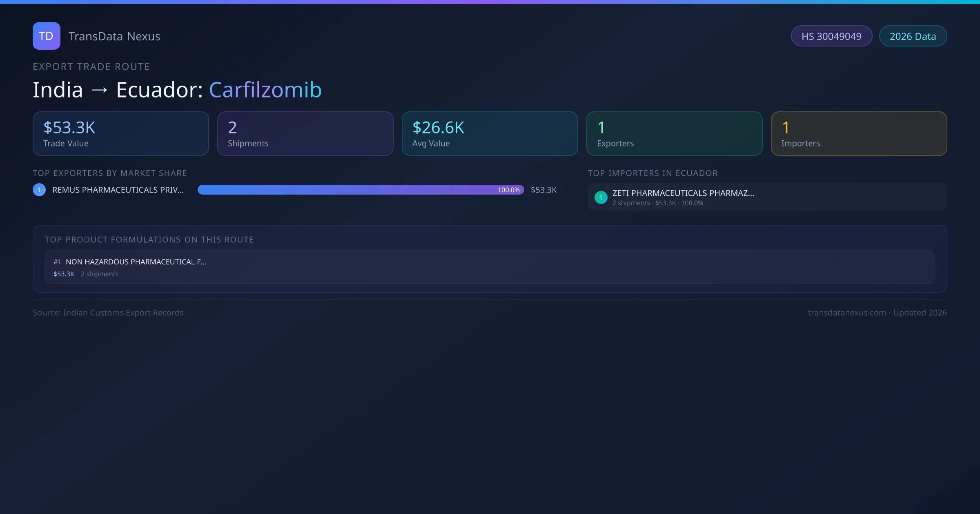Click the Indian Customs Export Records source
The width and height of the screenshot is (980, 514).
point(123,312)
